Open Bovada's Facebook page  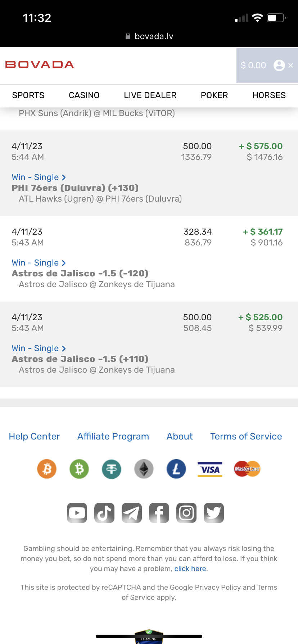159,513
